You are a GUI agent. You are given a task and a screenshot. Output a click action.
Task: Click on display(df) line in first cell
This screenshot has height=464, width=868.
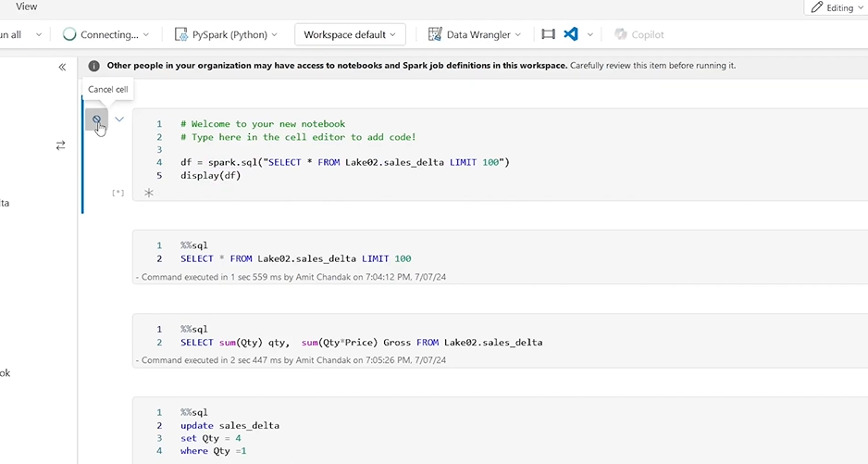[211, 176]
